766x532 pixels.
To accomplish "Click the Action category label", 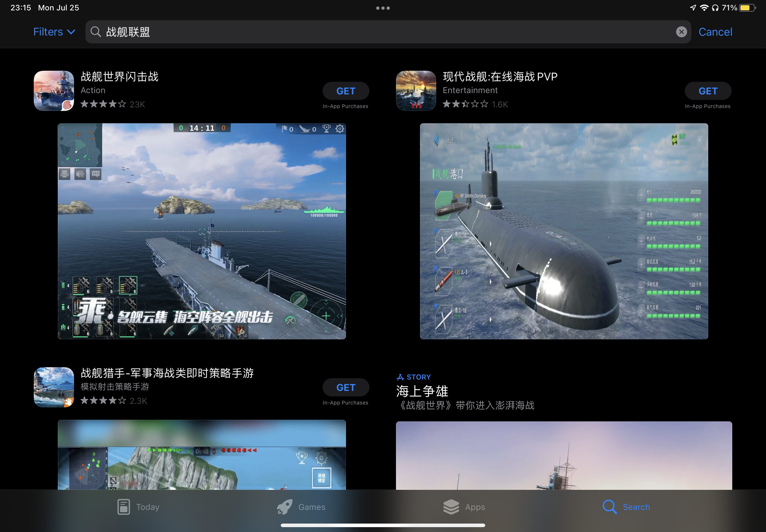I will point(93,90).
